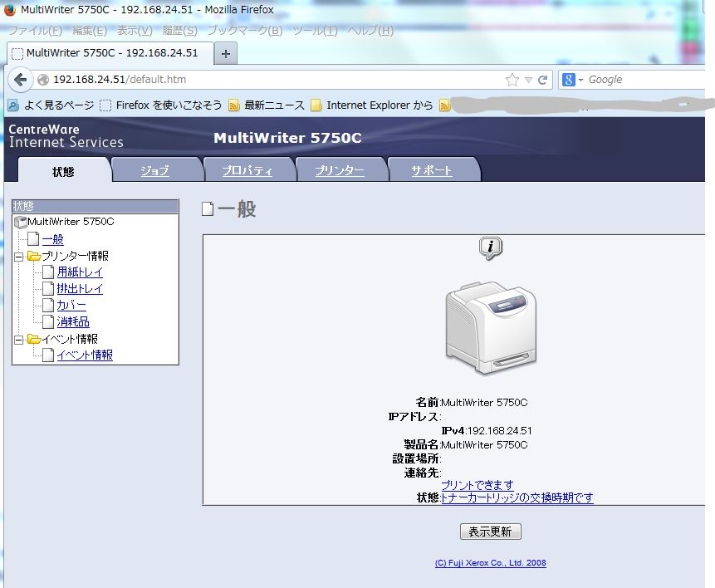Select the 状態 tab
Image resolution: width=715 pixels, height=588 pixels.
pos(63,172)
